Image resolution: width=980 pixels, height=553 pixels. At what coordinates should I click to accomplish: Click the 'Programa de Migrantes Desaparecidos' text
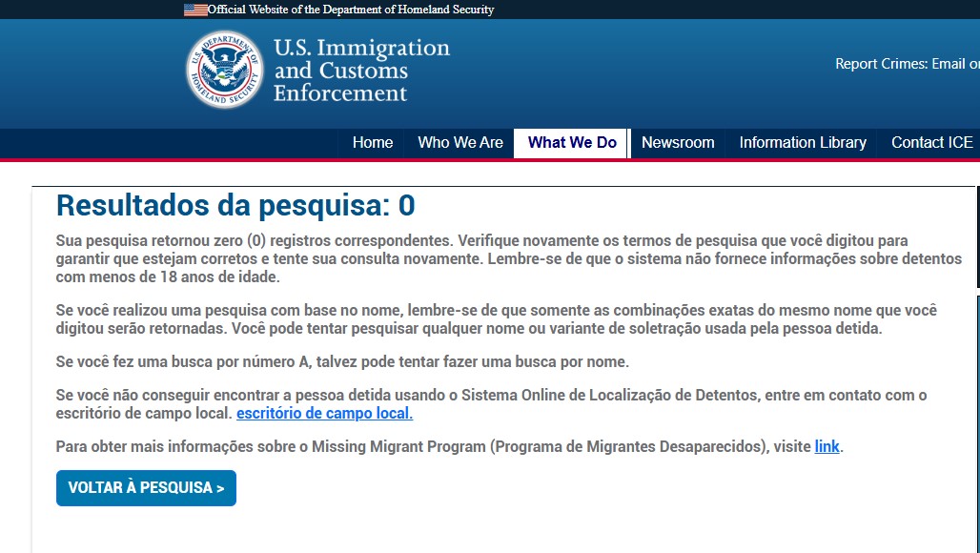[x=629, y=446]
